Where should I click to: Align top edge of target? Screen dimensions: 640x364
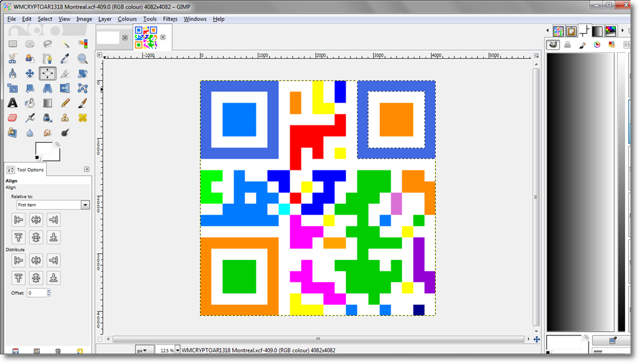18,237
